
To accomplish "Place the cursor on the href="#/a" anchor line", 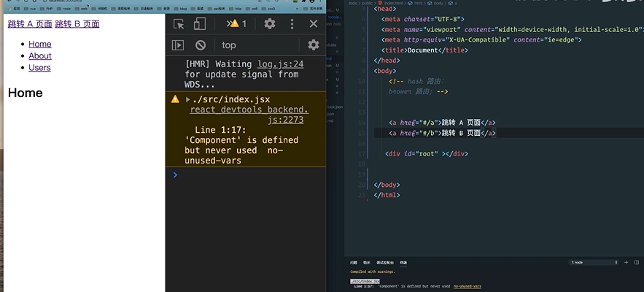I will coord(442,123).
